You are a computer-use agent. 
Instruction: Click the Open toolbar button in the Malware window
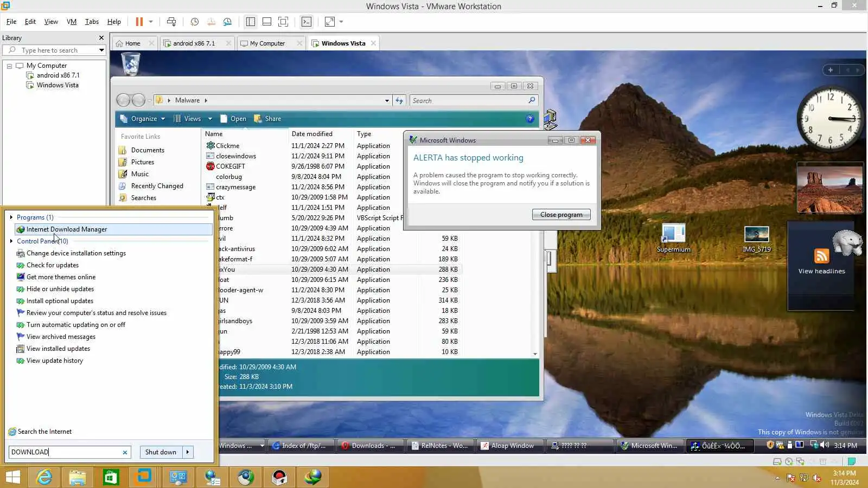point(233,119)
